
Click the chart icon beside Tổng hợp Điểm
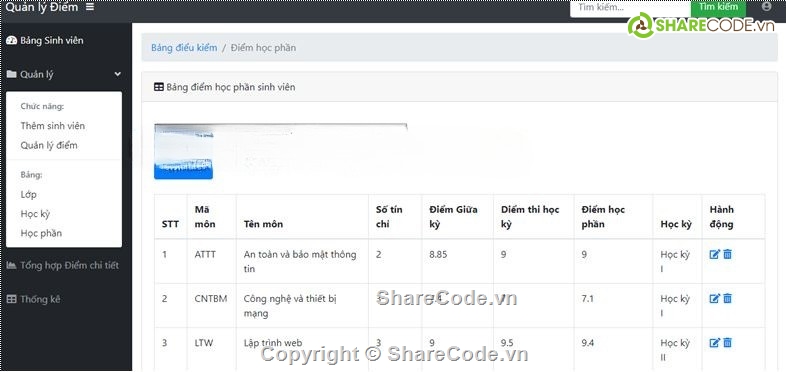pos(12,265)
